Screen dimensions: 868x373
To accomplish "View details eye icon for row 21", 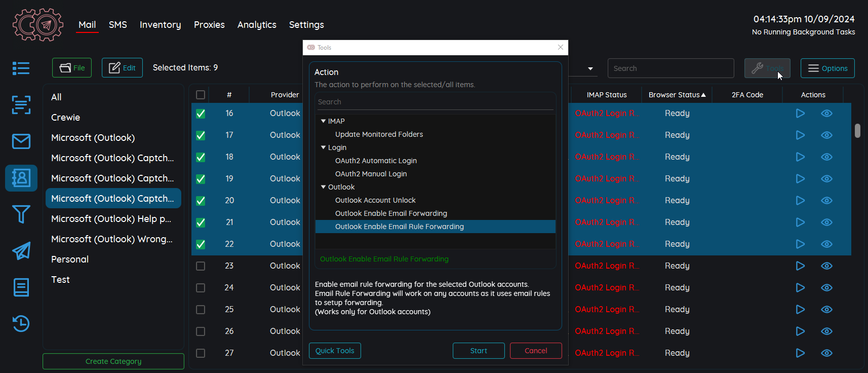I will [826, 222].
